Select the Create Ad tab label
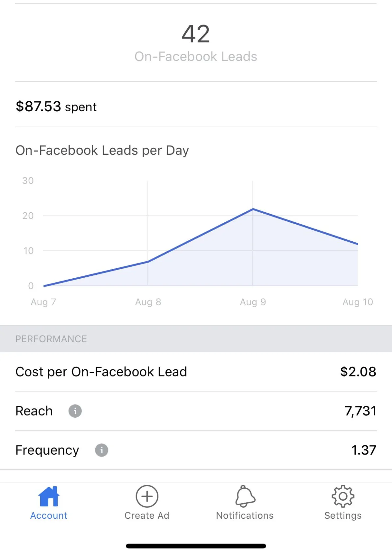392x556 pixels. tap(147, 516)
